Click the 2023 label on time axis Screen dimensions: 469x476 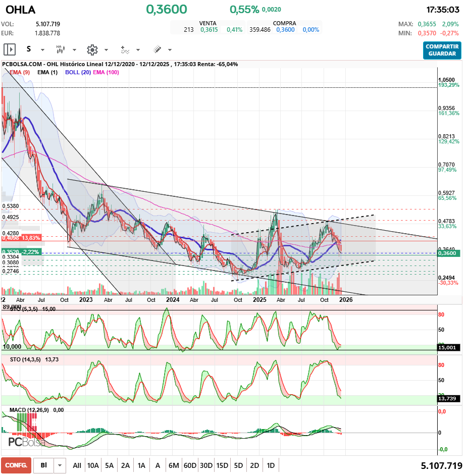click(86, 300)
